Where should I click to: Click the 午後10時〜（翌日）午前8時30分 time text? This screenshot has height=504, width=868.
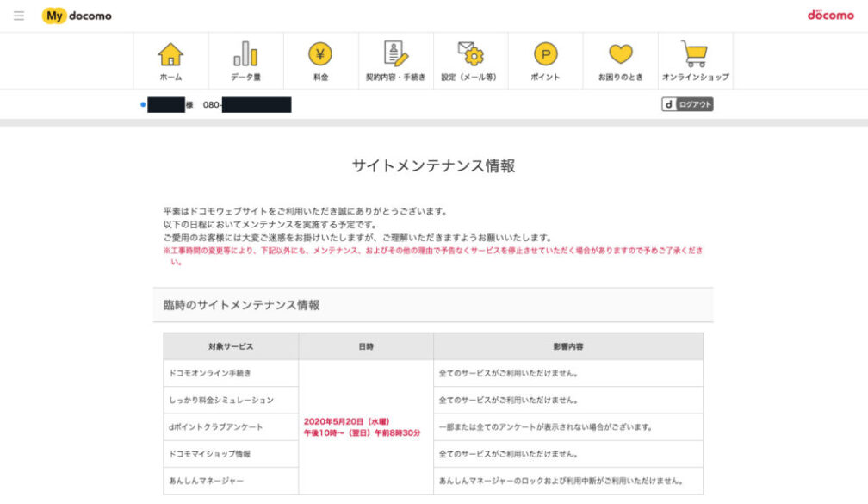(362, 433)
